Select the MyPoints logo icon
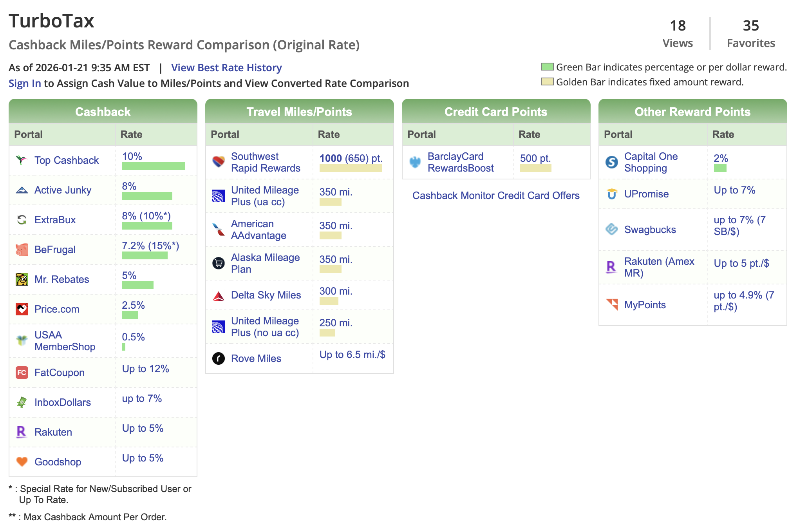 [611, 304]
